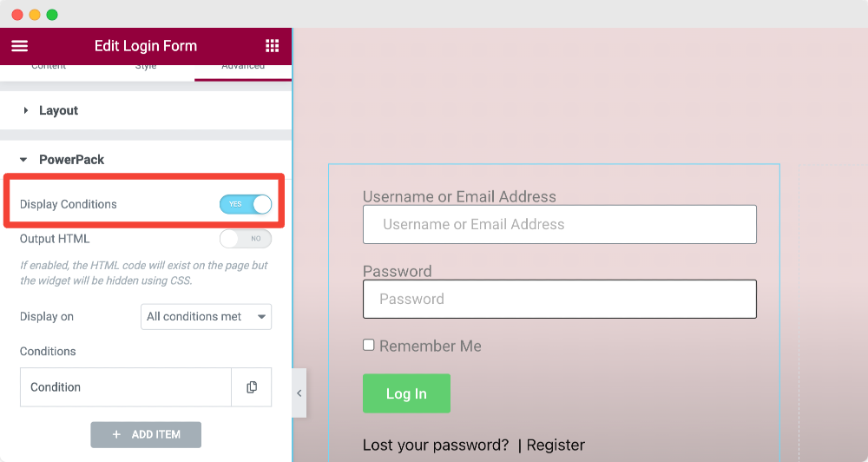Follow the Lost your password link

coord(436,445)
